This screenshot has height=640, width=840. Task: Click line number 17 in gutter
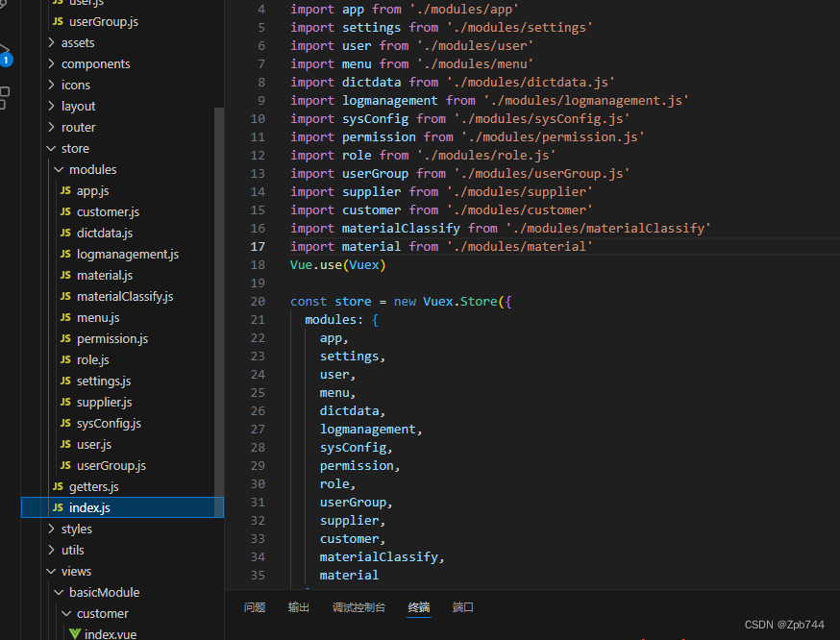pyautogui.click(x=258, y=247)
